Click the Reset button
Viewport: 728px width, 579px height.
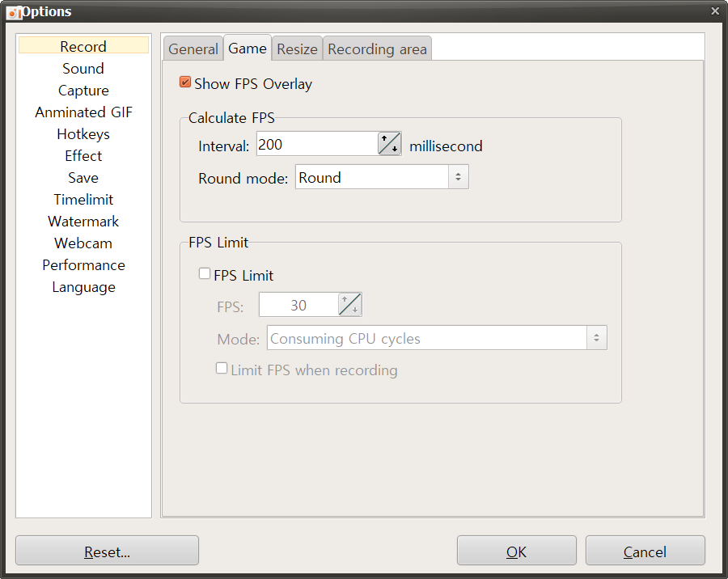pos(106,551)
